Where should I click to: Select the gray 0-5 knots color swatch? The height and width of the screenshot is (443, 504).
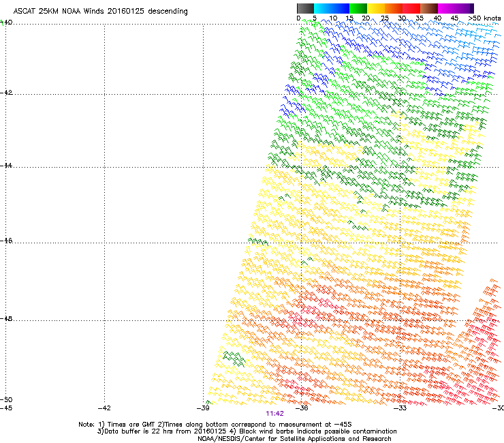(x=305, y=8)
